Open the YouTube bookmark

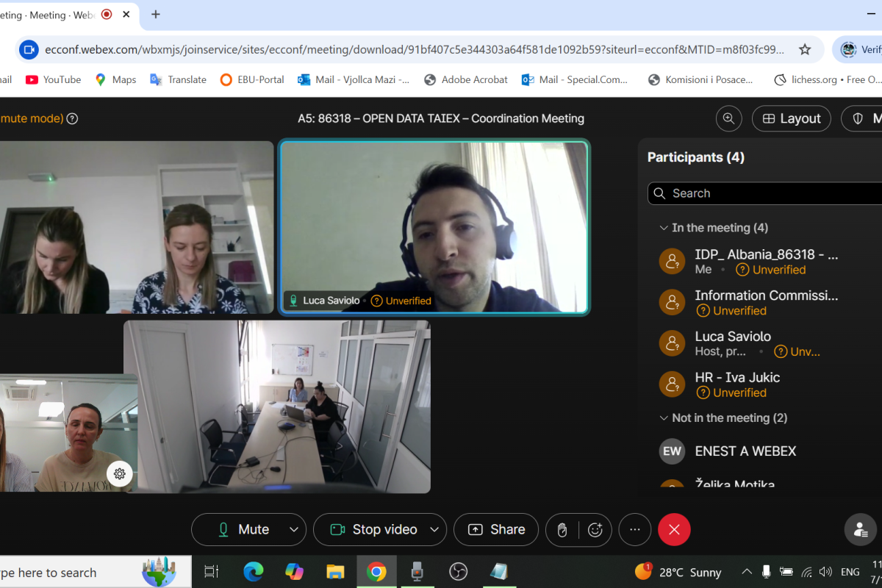(53, 79)
